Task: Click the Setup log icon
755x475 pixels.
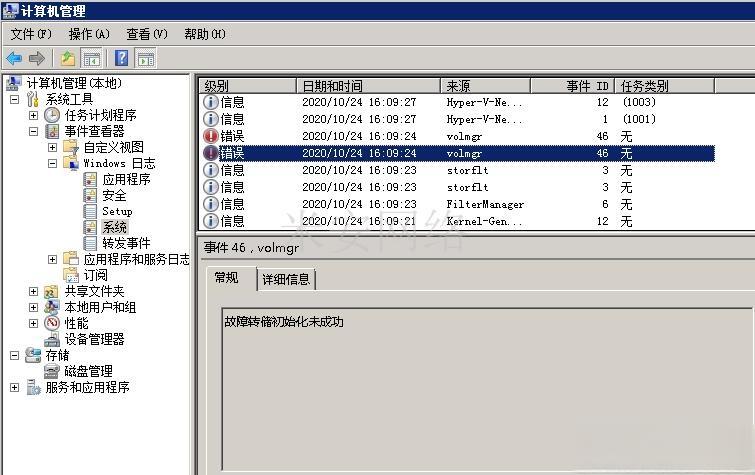Action: tap(90, 211)
